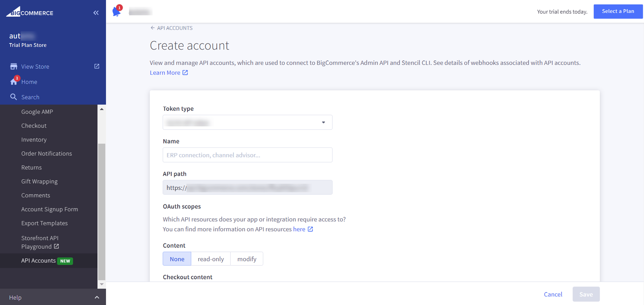
Task: Open Checkout settings
Action: 34,125
